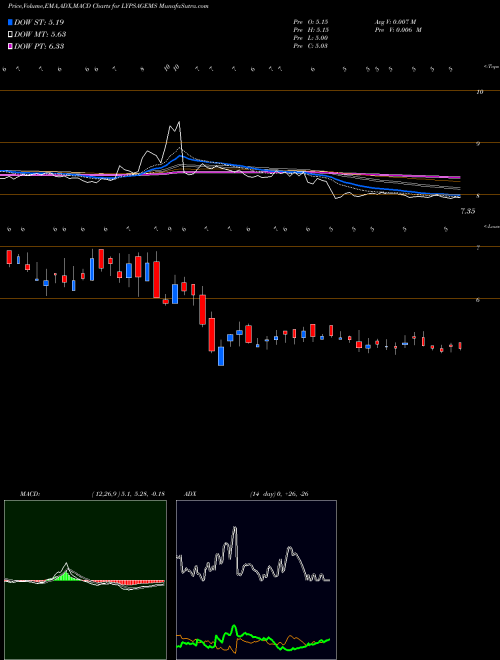Click the 7 price axis label
500x660 pixels.
[x=478, y=248]
